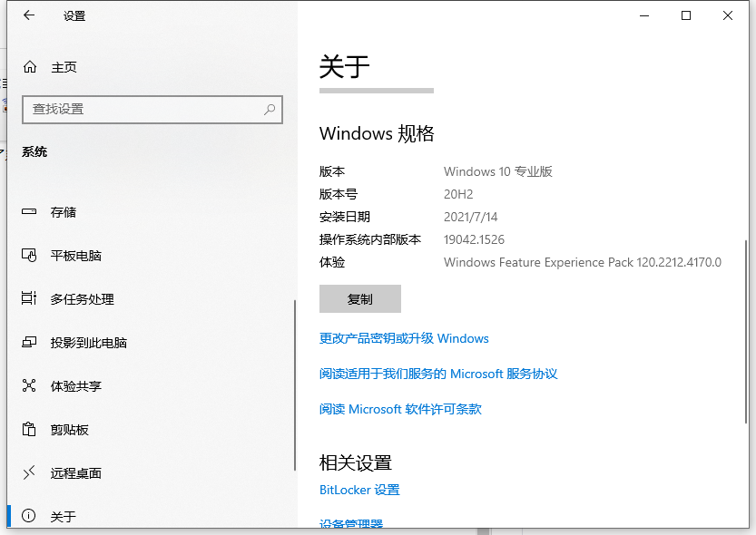
Task: Open the BitLocker 设置 link
Action: click(x=359, y=490)
